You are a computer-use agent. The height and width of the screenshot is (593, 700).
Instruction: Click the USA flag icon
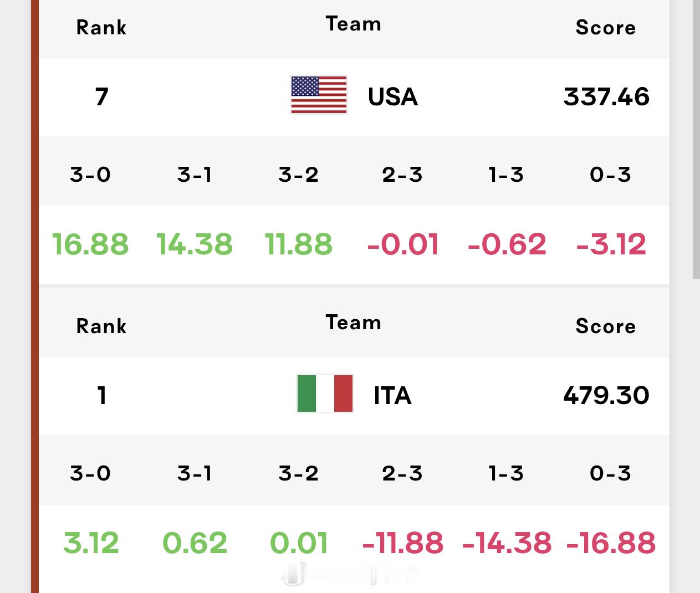pyautogui.click(x=319, y=95)
